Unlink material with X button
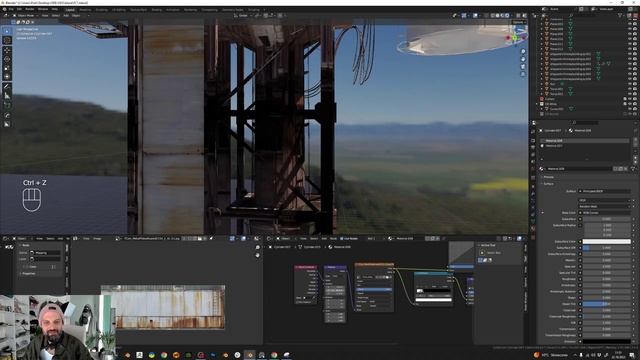640x360 pixels. [x=626, y=169]
